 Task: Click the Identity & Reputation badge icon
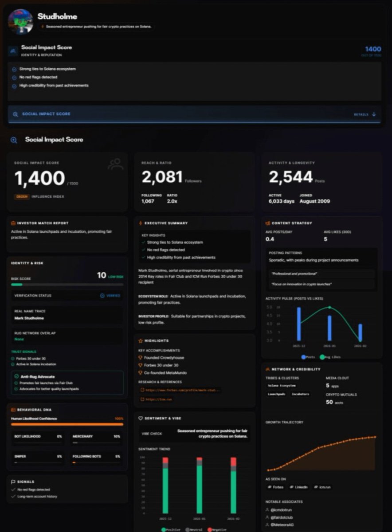pyautogui.click(x=13, y=51)
